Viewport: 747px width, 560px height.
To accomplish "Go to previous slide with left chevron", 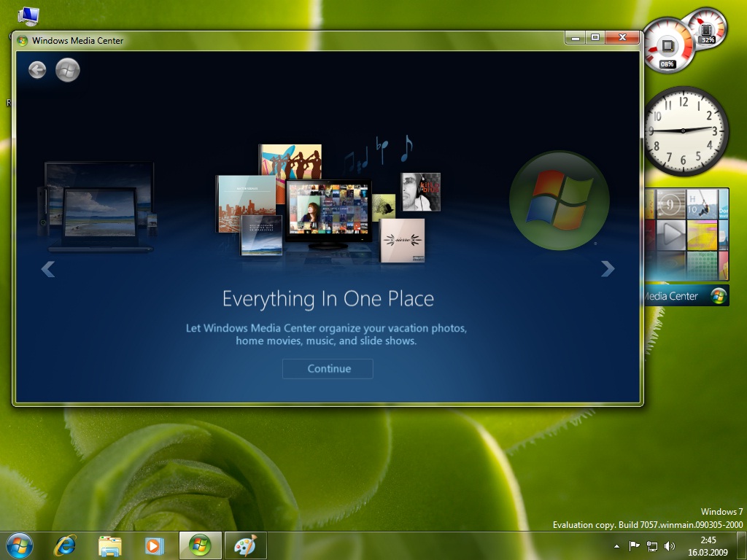I will (x=47, y=269).
